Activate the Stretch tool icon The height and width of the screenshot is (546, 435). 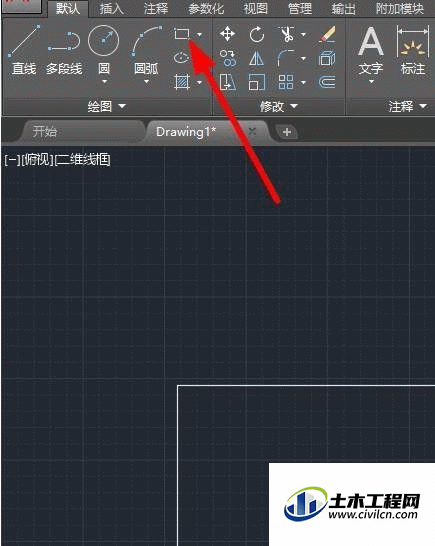coord(227,82)
